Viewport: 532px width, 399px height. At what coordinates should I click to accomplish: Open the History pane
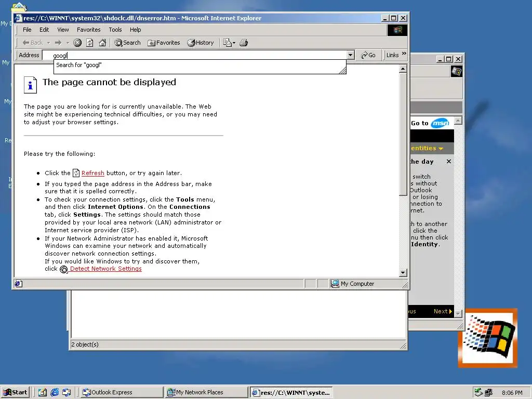(201, 43)
